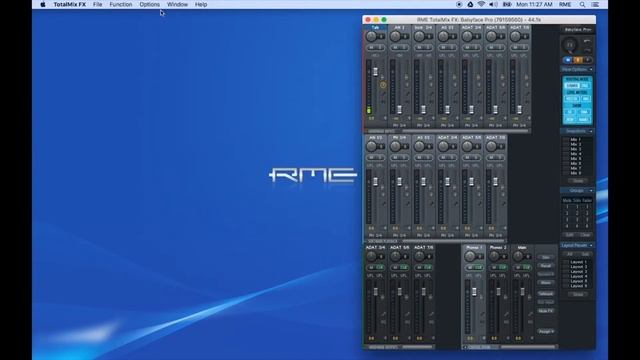Viewport: 640px width, 360px height.
Task: Click the volume icon in the menu bar
Action: 493,4
